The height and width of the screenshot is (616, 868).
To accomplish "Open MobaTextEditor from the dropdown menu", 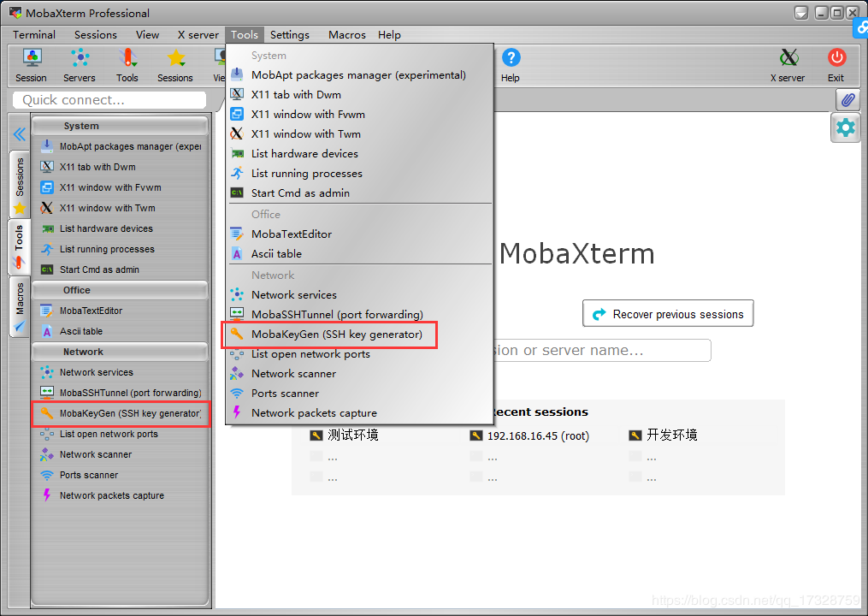I will (360, 234).
